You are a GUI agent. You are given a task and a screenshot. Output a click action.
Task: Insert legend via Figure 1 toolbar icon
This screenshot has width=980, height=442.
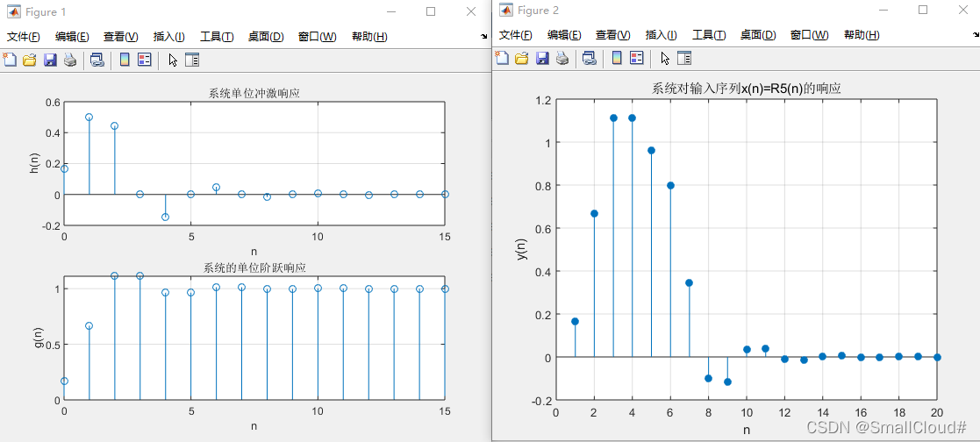pos(145,60)
